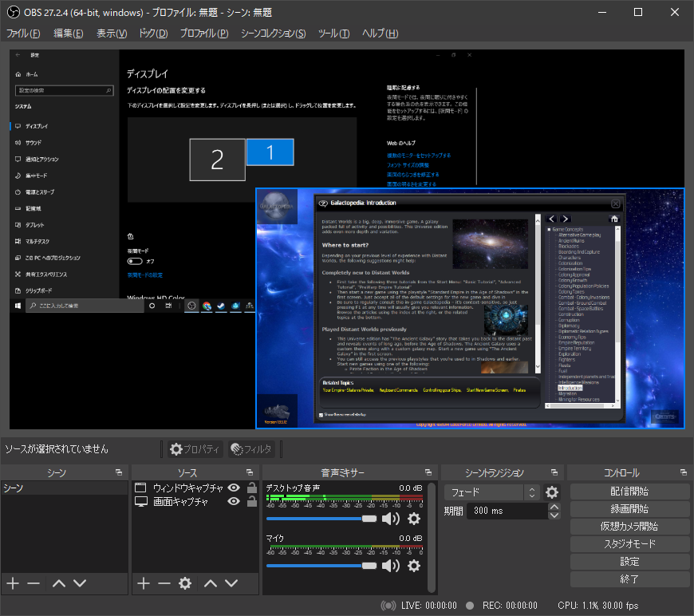
Task: Hide the 画面キャプチャ source with eye toggle
Action: 234,503
